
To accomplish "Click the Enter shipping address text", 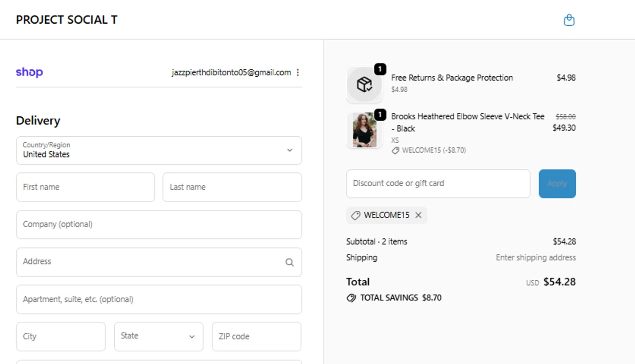I will (x=536, y=258).
